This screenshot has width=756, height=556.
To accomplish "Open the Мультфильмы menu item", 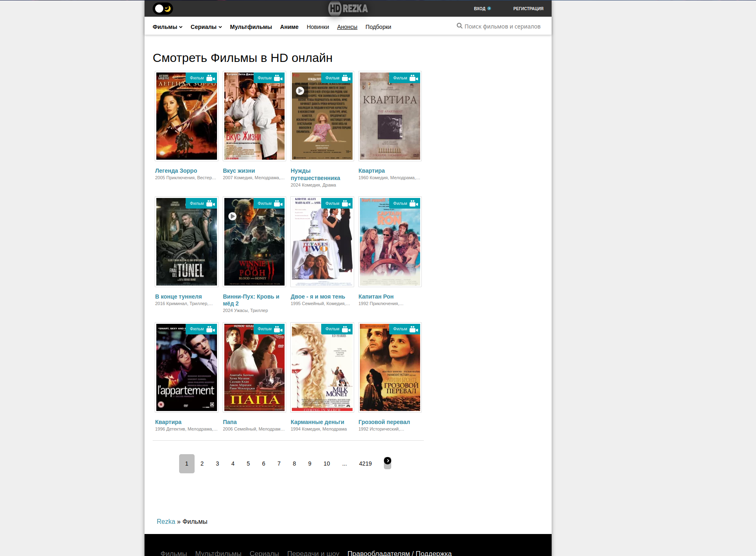I will (x=251, y=27).
